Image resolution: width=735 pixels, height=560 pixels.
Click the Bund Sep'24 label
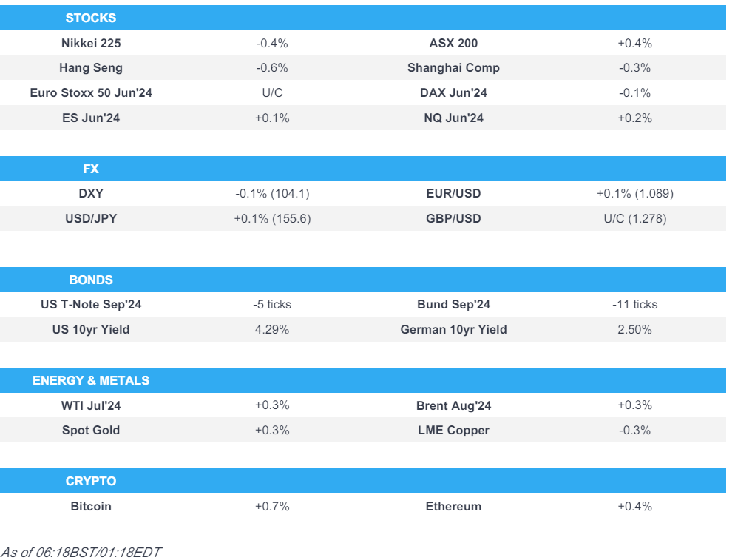(453, 305)
